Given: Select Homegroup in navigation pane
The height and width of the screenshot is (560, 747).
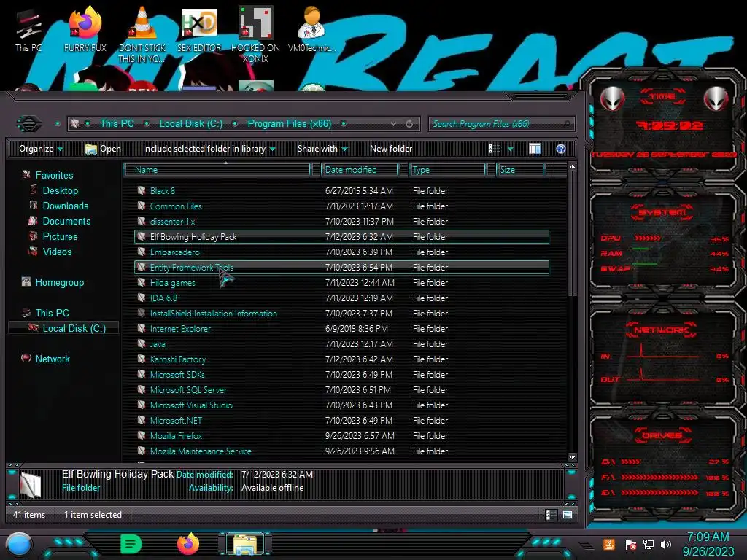Looking at the screenshot, I should click(53, 282).
